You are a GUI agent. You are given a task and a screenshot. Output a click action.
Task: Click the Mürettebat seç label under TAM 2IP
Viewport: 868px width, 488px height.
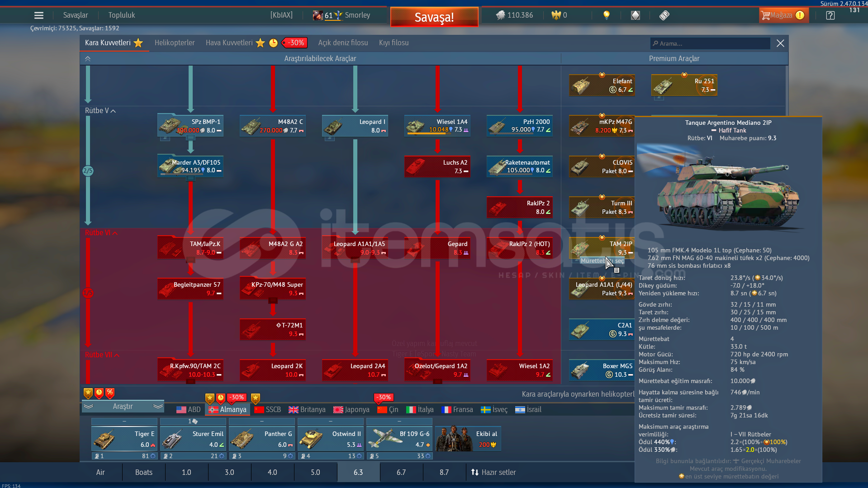click(602, 261)
